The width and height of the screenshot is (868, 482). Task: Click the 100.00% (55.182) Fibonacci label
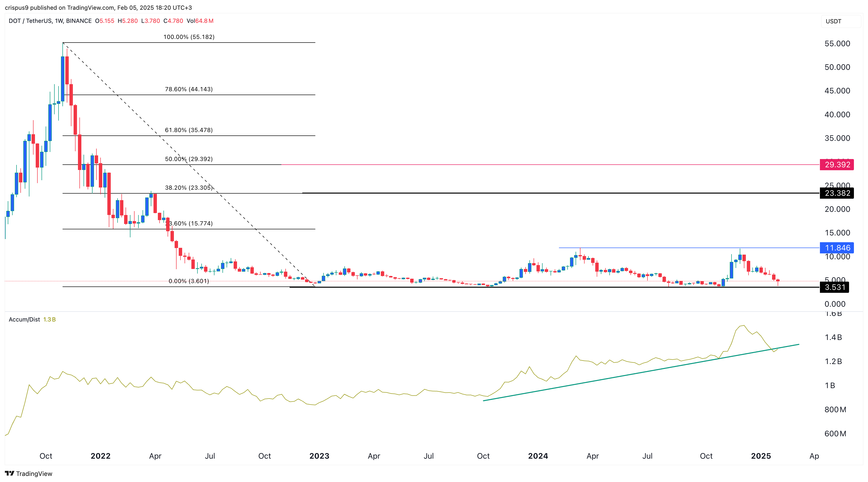click(x=189, y=37)
